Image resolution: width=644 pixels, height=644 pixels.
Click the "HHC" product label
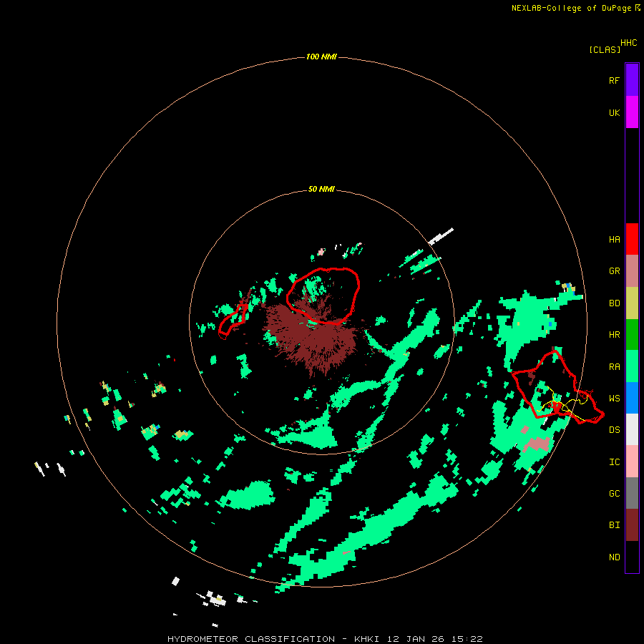coord(628,43)
